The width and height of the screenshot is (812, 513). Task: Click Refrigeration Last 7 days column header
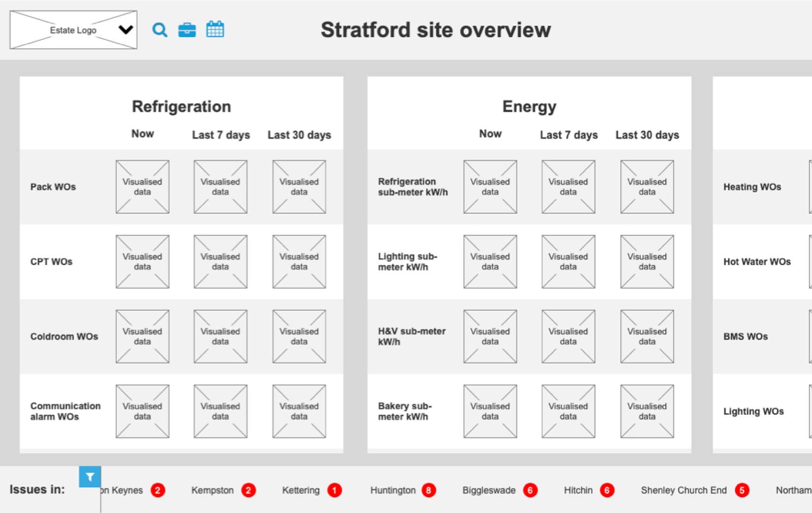(x=221, y=135)
